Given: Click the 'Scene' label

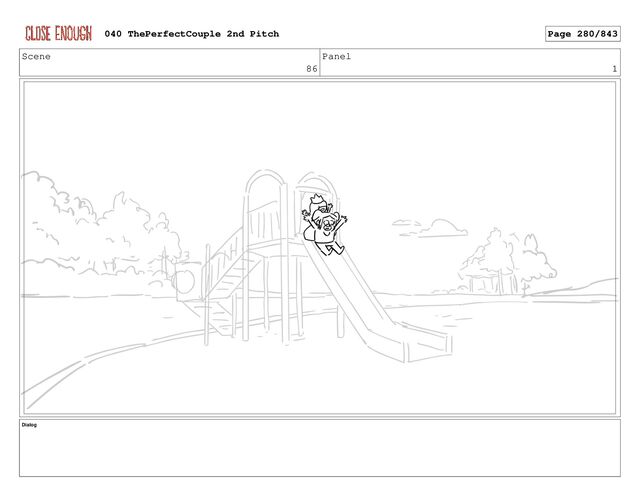Looking at the screenshot, I should tap(36, 57).
